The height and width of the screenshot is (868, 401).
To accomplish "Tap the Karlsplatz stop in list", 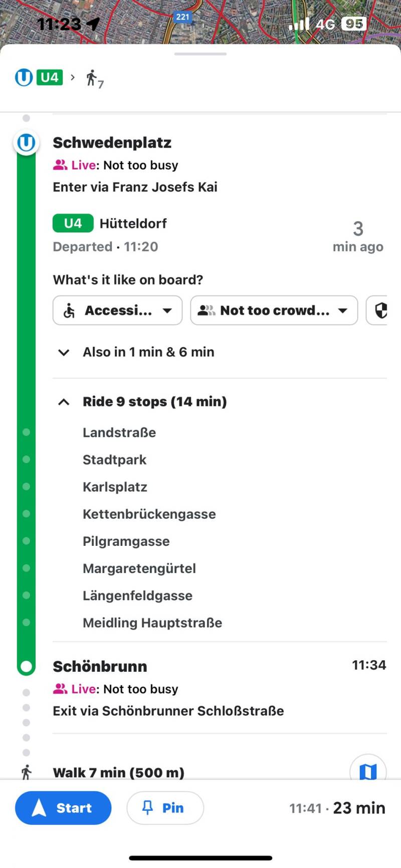I will click(x=115, y=487).
